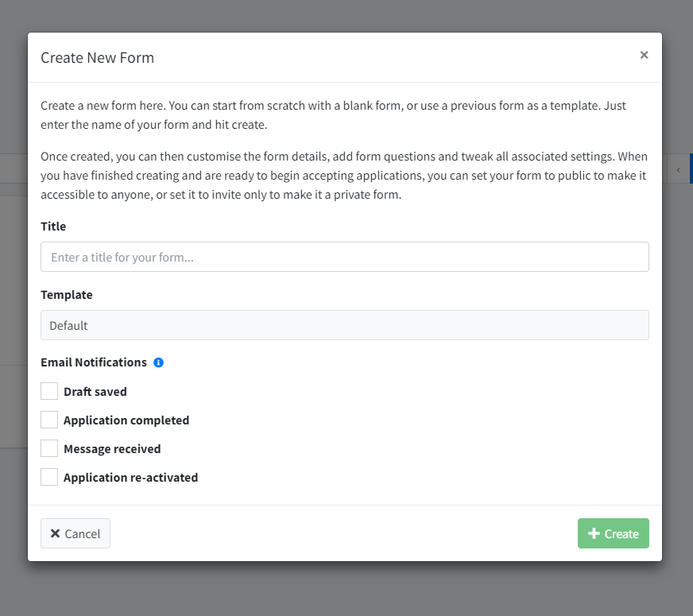Viewport: 693px width, 616px height.
Task: Click the 'Application completed' label text
Action: (126, 420)
